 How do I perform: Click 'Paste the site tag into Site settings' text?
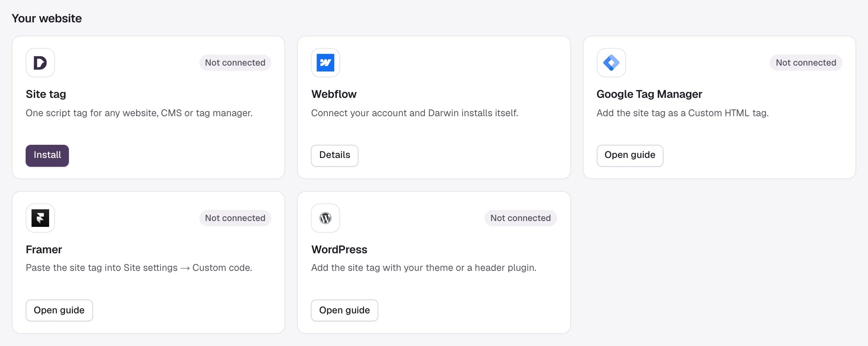139,268
